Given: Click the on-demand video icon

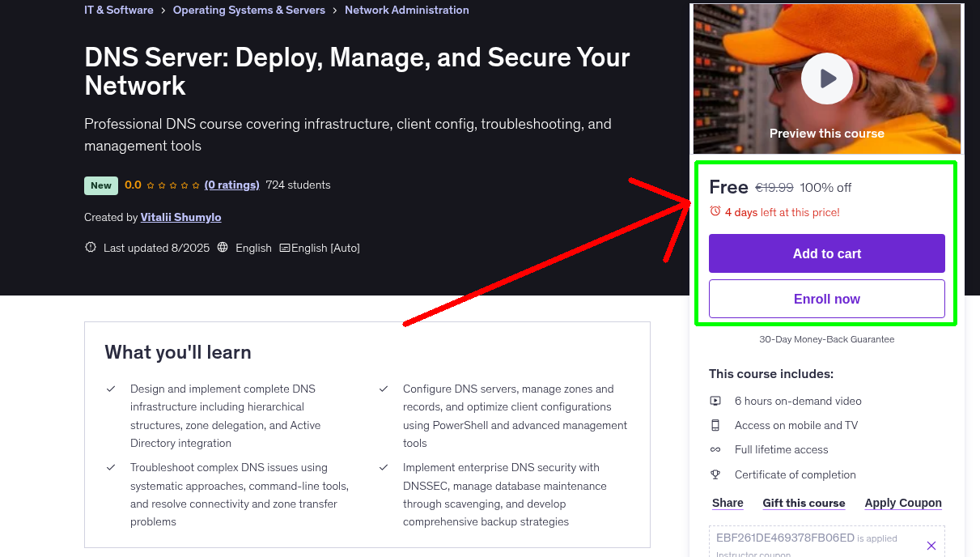Looking at the screenshot, I should click(x=715, y=401).
